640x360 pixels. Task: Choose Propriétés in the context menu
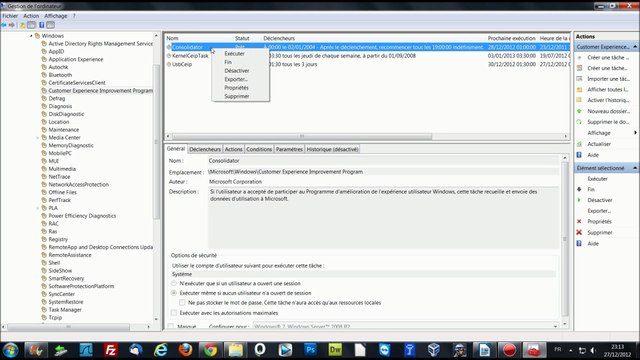click(236, 88)
